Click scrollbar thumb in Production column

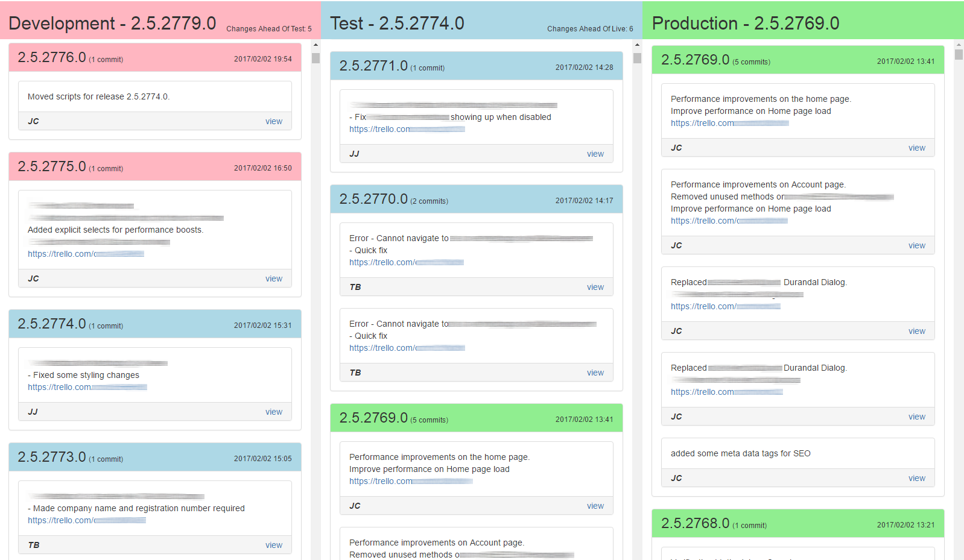959,54
